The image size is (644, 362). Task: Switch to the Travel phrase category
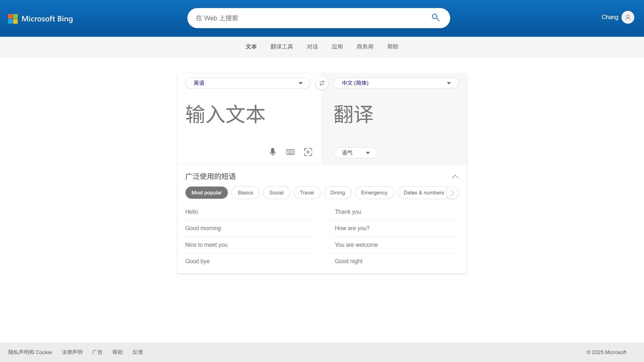[307, 193]
